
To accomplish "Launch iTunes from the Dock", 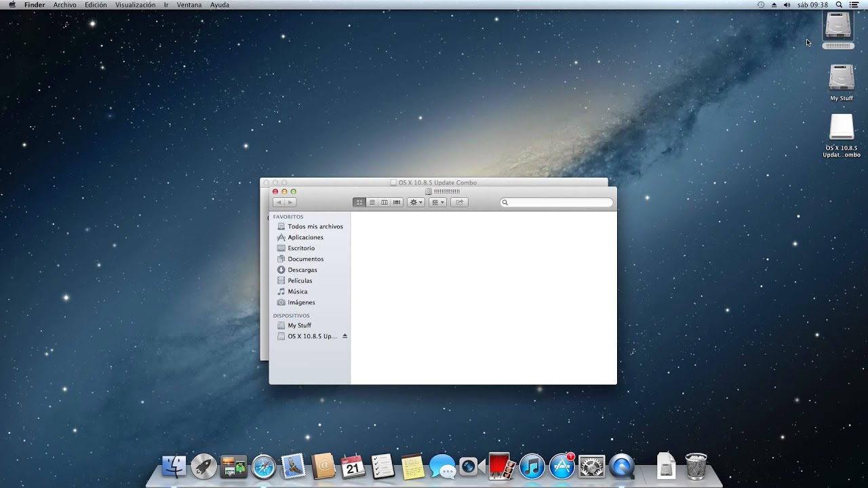I will tap(532, 466).
